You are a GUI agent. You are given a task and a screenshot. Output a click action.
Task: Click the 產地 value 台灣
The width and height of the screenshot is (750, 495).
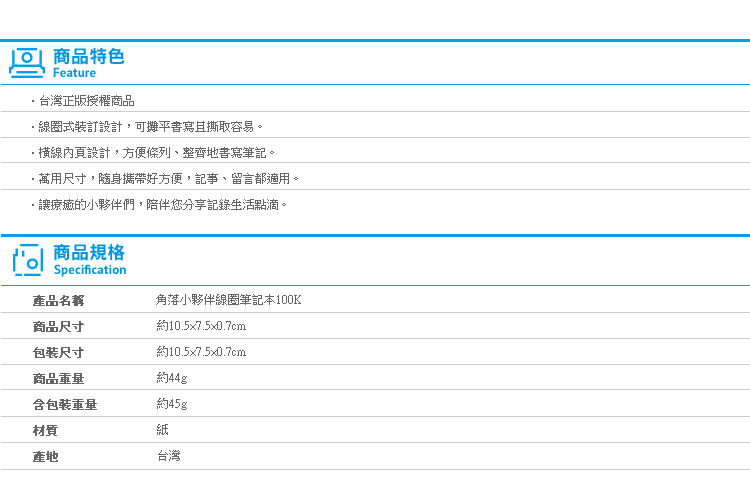(169, 456)
